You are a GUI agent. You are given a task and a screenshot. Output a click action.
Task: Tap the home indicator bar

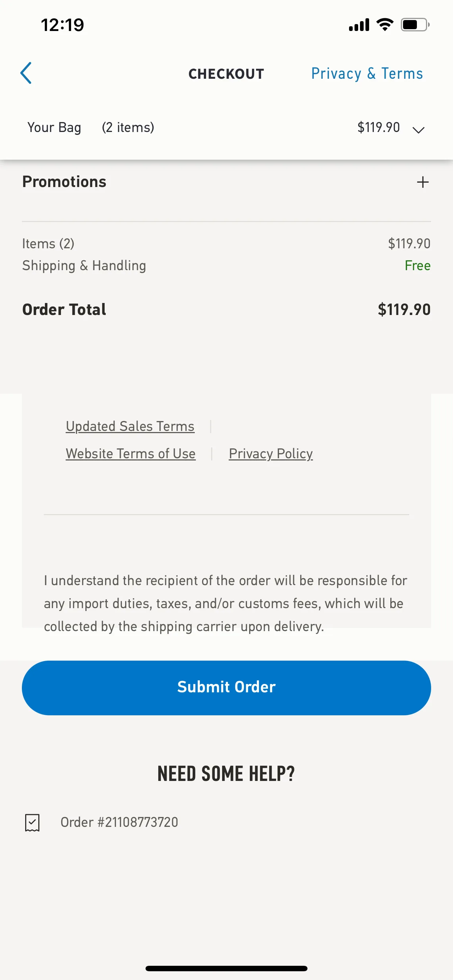pos(226,968)
